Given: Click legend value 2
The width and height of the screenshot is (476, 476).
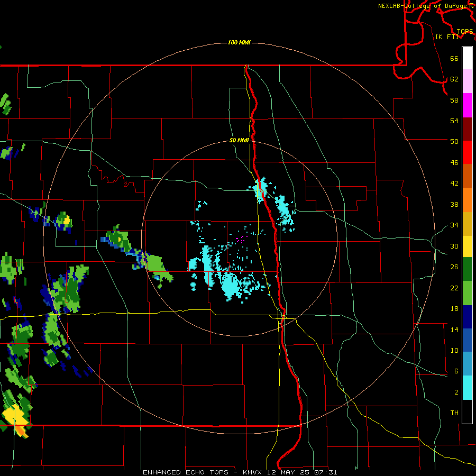Looking at the screenshot, I should (x=456, y=392).
